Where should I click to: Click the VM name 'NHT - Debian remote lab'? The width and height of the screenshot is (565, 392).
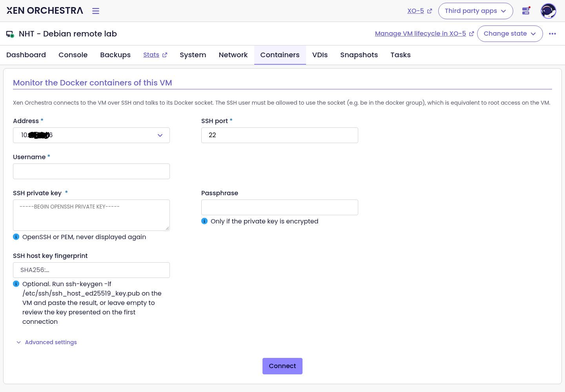pos(68,34)
